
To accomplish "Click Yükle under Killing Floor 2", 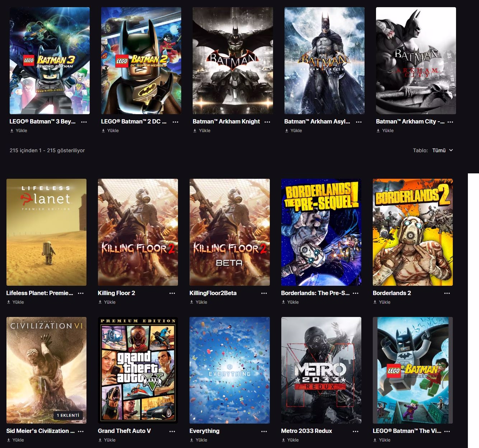I will tap(107, 302).
